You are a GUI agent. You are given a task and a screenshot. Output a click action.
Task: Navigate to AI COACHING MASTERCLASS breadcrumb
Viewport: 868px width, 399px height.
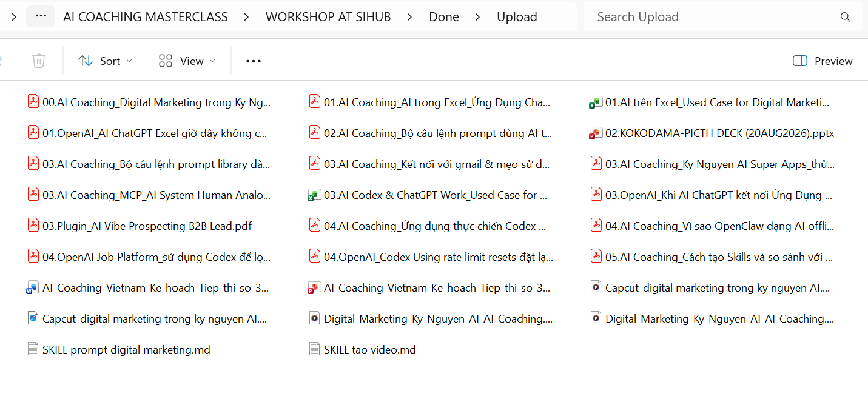click(146, 17)
